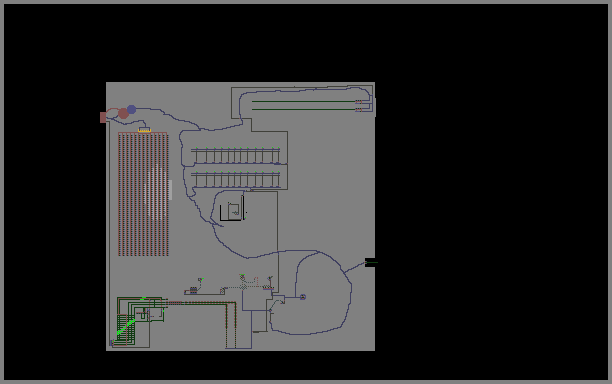The image size is (612, 384).
Task: Select the blue circle node at top-left
Action: click(132, 109)
